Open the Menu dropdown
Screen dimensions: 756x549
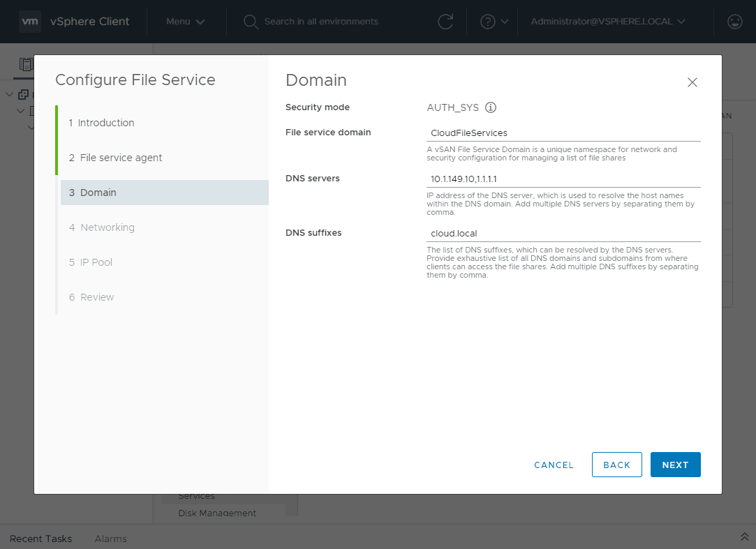185,22
